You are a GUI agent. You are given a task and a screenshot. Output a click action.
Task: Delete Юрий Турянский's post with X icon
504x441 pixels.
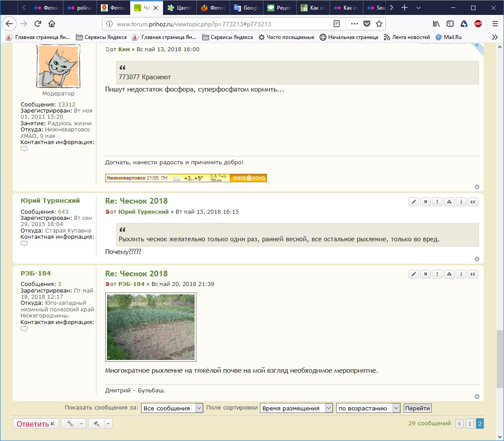[x=425, y=202]
